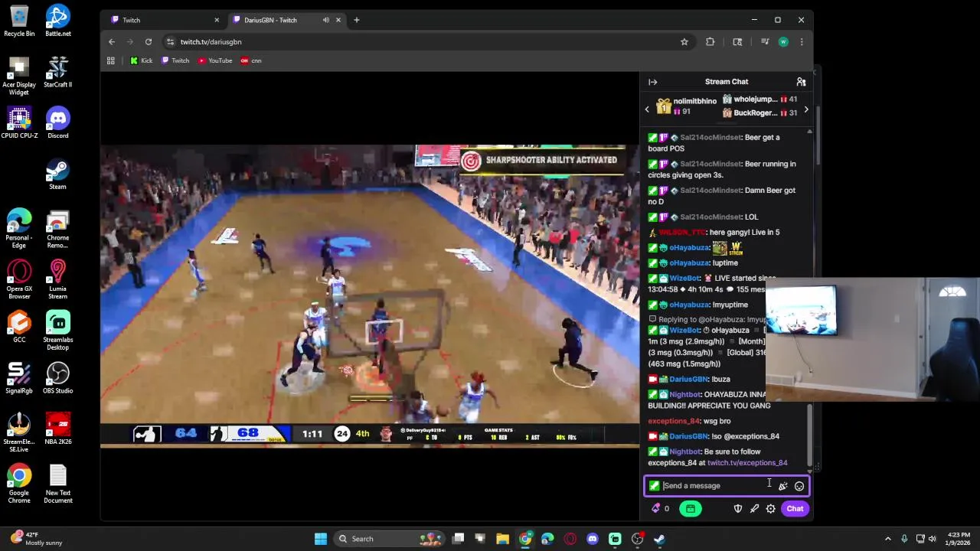The height and width of the screenshot is (551, 980).
Task: Open chat settings gear
Action: pyautogui.click(x=771, y=508)
